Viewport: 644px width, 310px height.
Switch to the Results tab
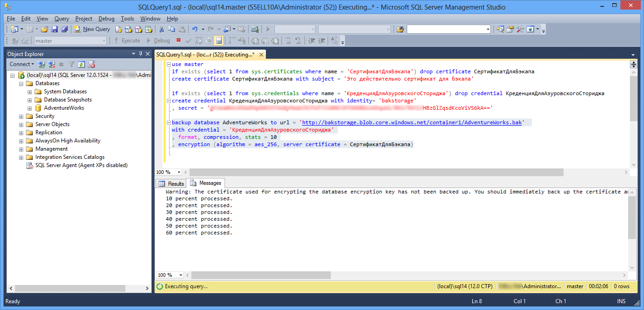(x=171, y=183)
